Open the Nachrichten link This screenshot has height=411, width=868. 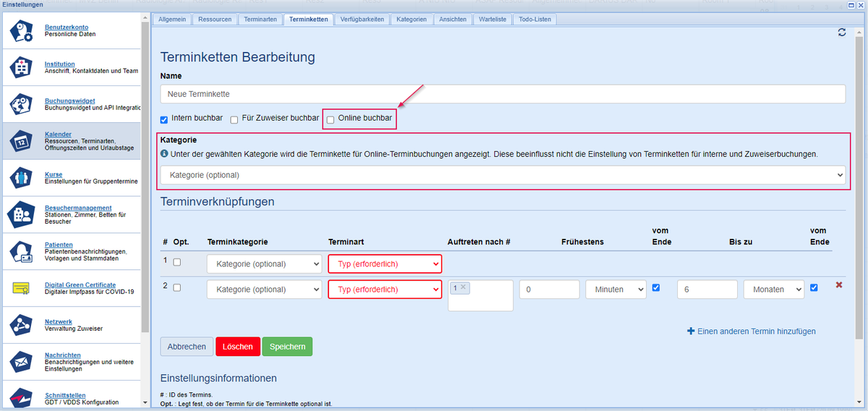pyautogui.click(x=62, y=355)
